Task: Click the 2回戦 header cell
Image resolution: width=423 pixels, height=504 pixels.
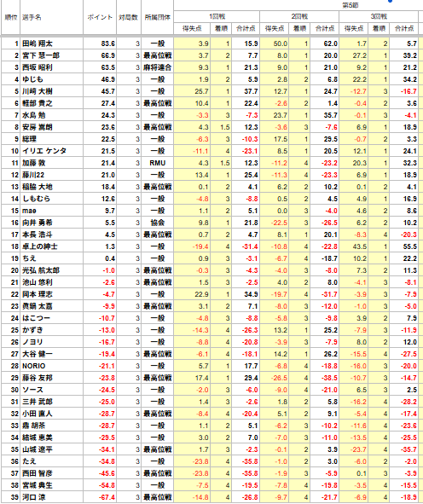Action: [x=299, y=16]
